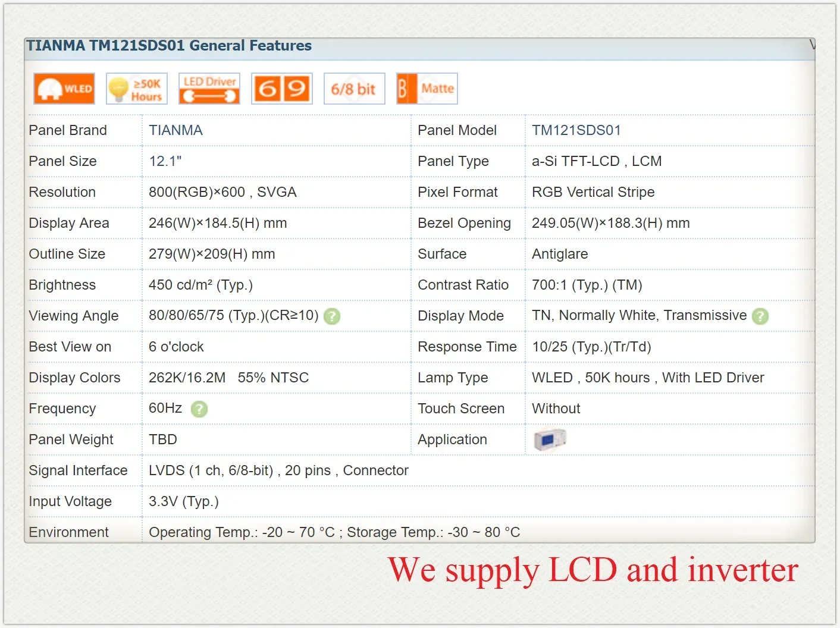Click the Antiglare surface value
The height and width of the screenshot is (628, 840).
pos(560,254)
